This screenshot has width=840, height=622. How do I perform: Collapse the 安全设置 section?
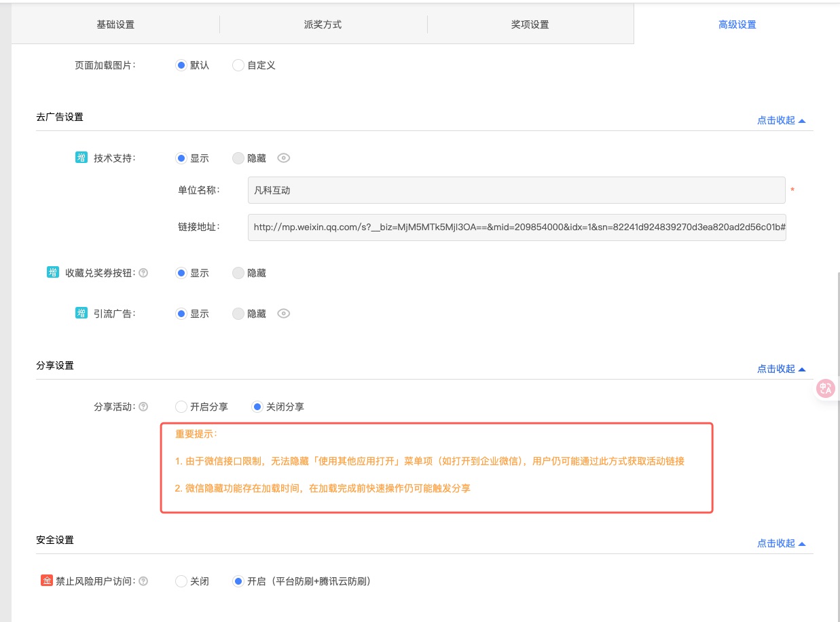781,543
